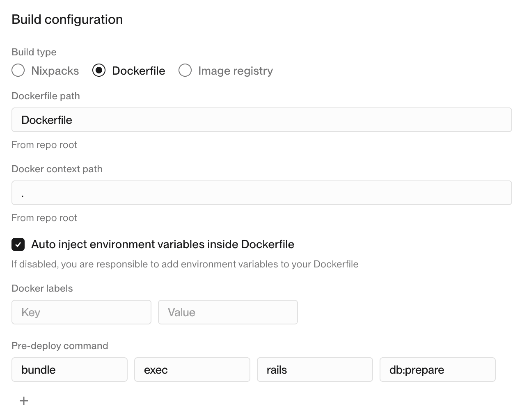The height and width of the screenshot is (420, 522).
Task: Switch build type to Image registry radio
Action: click(185, 71)
